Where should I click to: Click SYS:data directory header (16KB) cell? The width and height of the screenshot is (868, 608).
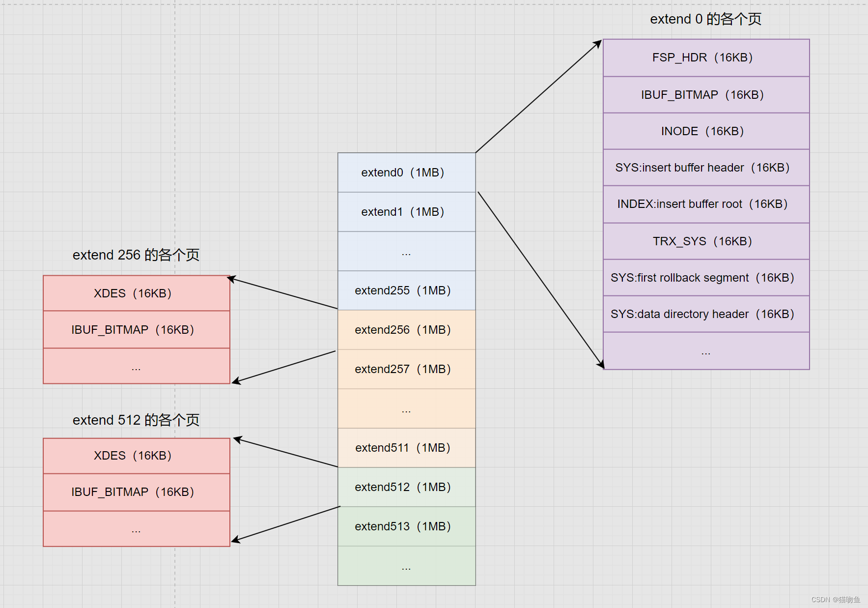pos(706,314)
